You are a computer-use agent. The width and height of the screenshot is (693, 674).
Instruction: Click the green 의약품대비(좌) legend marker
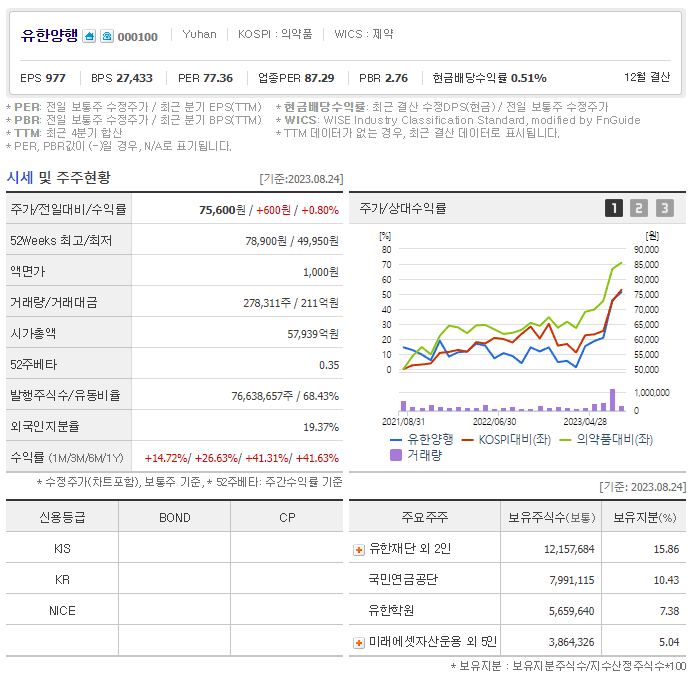565,440
